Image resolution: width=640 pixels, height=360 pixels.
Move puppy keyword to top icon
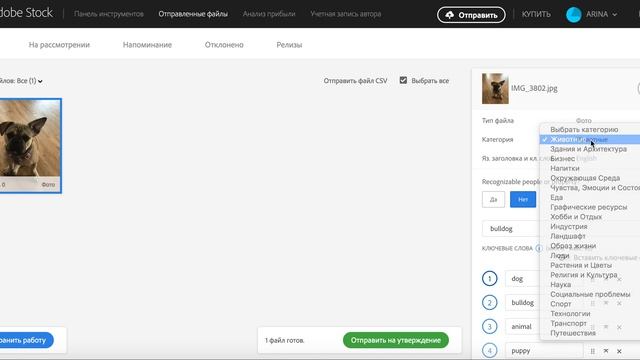(x=606, y=351)
